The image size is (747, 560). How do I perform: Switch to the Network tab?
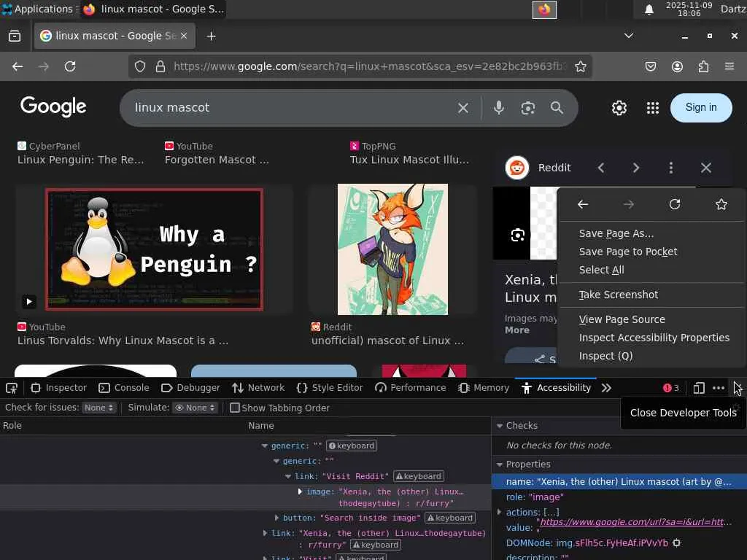click(x=258, y=388)
